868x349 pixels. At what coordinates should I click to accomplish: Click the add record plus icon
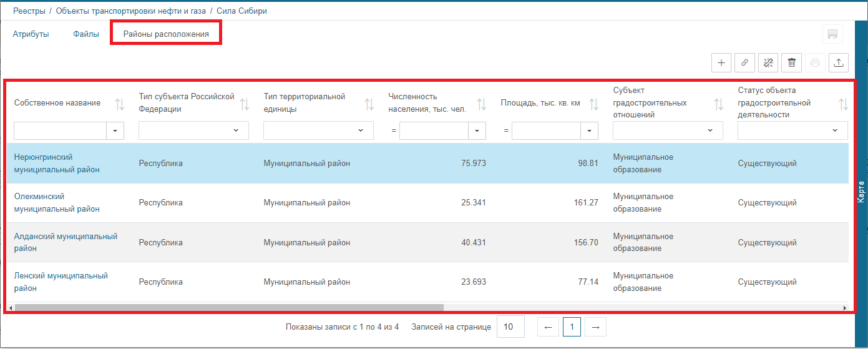[721, 62]
